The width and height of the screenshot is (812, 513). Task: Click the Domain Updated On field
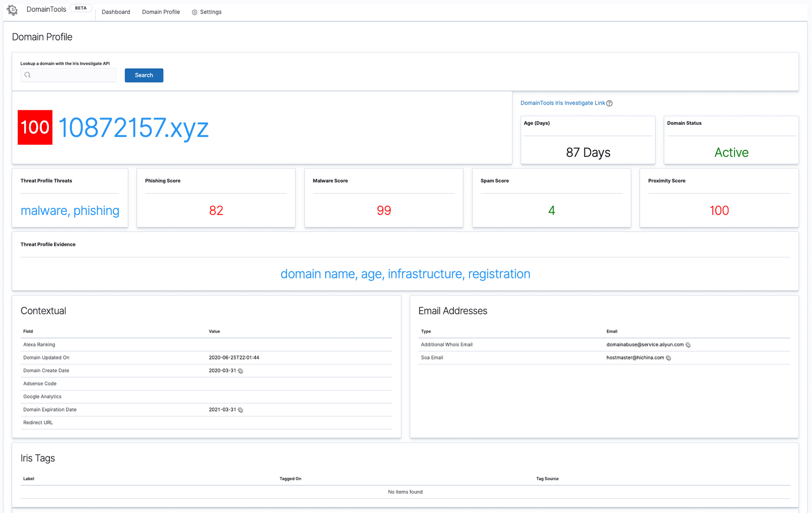46,358
